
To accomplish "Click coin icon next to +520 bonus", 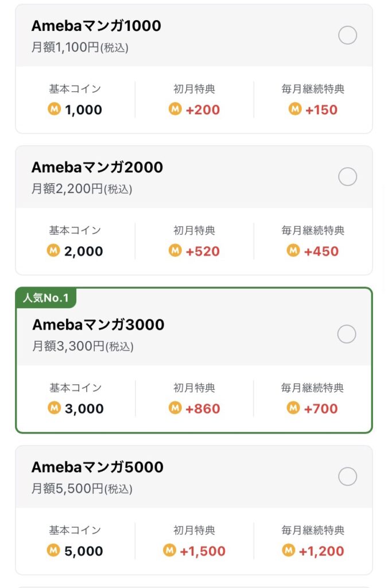I will pyautogui.click(x=175, y=250).
